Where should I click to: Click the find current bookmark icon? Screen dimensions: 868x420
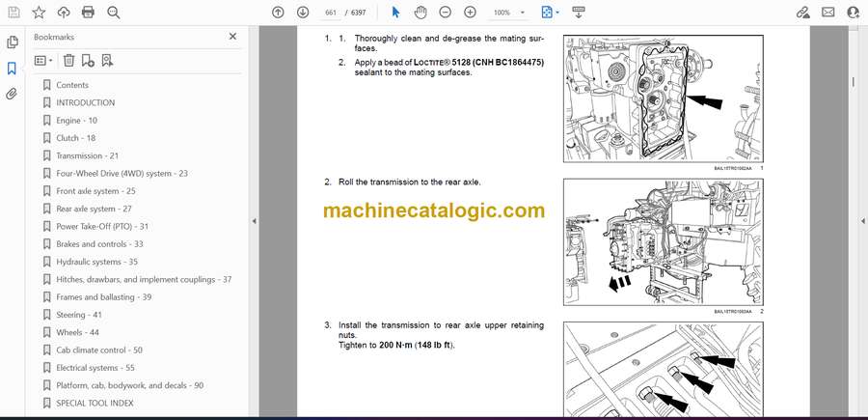click(x=107, y=61)
